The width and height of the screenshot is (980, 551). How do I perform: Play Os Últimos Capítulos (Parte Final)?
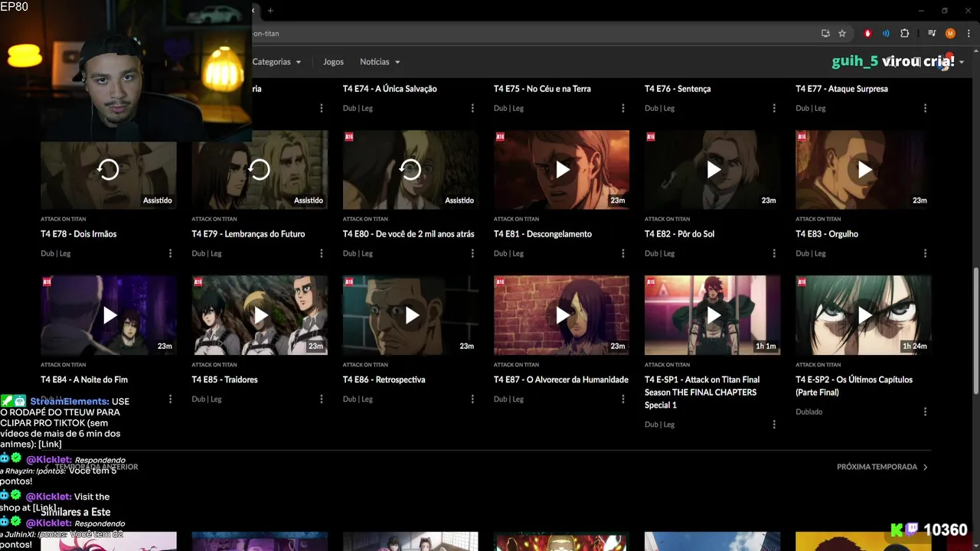tap(864, 315)
